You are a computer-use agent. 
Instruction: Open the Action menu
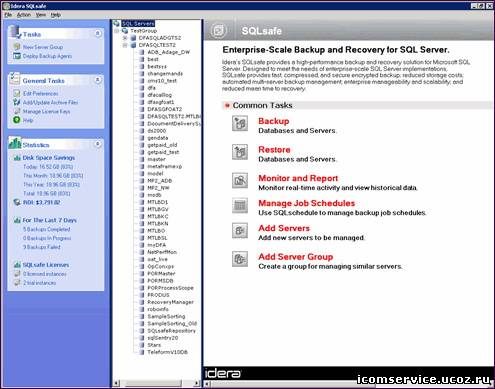(x=24, y=15)
